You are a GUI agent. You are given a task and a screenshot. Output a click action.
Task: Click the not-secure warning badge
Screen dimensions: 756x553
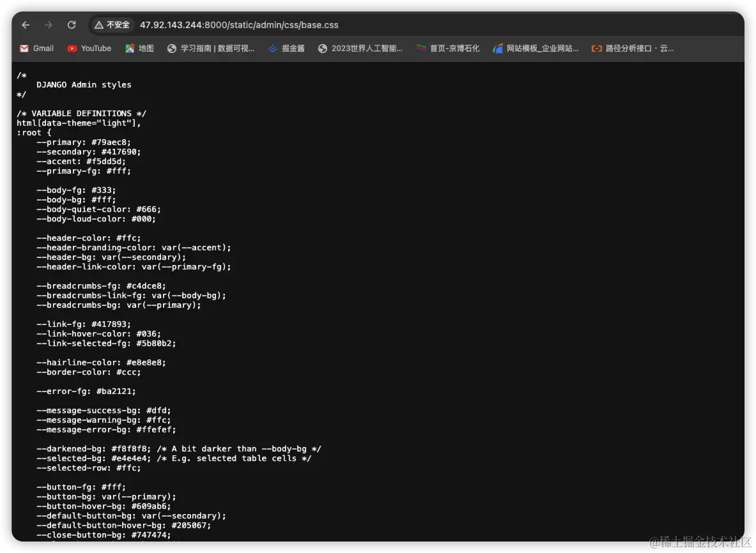click(x=112, y=25)
